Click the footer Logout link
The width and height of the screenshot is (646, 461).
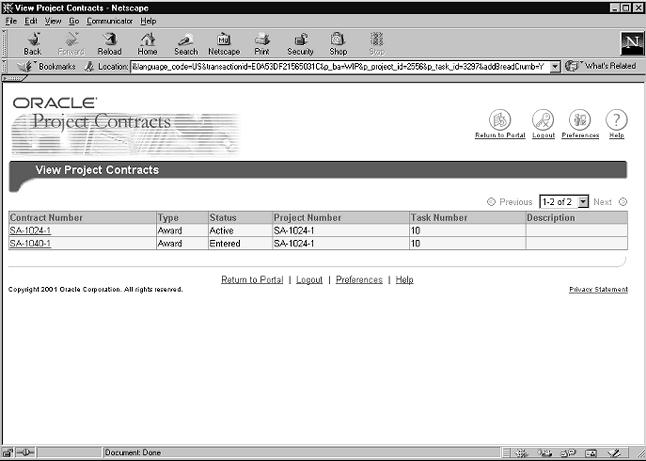click(309, 280)
